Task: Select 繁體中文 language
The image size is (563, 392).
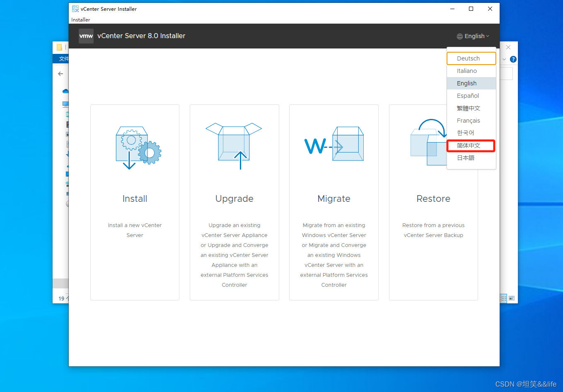Action: click(x=471, y=108)
